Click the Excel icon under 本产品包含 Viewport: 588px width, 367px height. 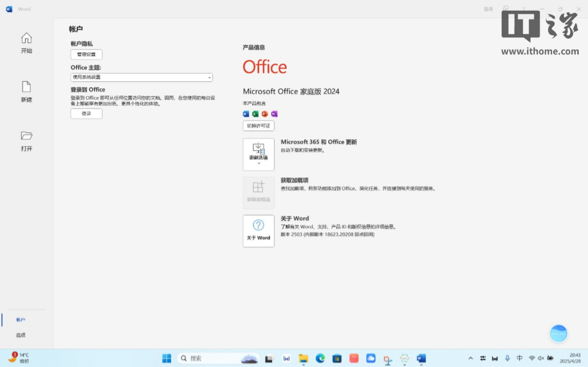[255, 114]
